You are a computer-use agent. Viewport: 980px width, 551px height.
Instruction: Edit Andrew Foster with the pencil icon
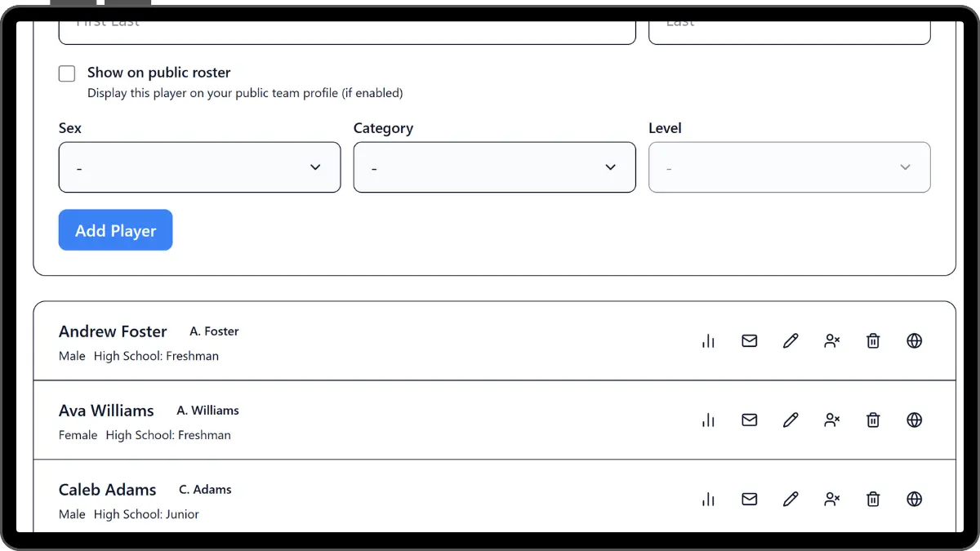pos(790,340)
